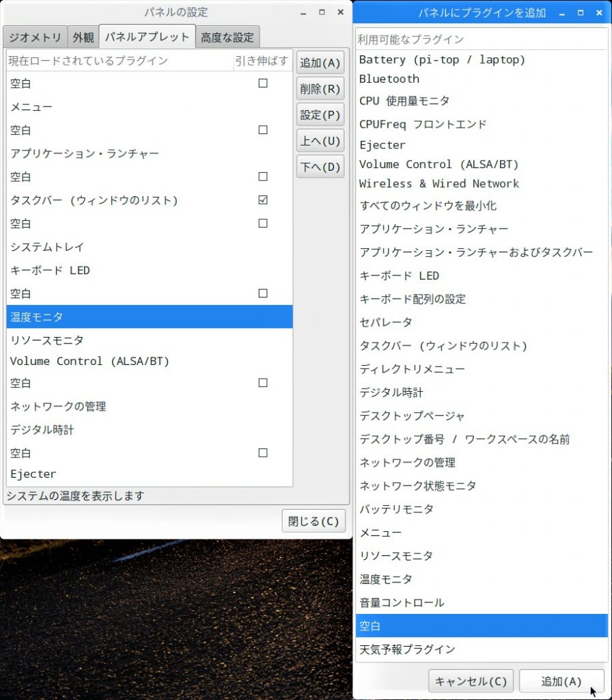
Task: Open the 外観 tab
Action: (x=83, y=38)
